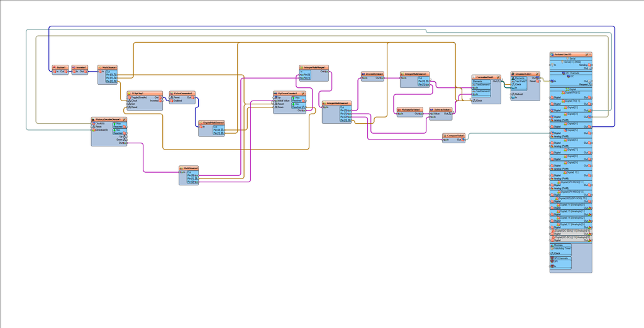644x328 pixels.
Task: Select the DigitalMultiSource1 component icon
Action: pyautogui.click(x=201, y=123)
